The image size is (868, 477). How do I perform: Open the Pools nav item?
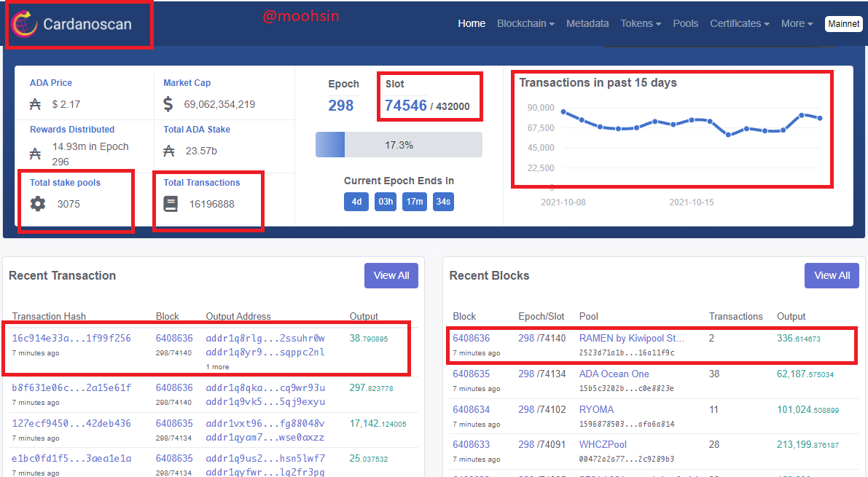pos(685,23)
